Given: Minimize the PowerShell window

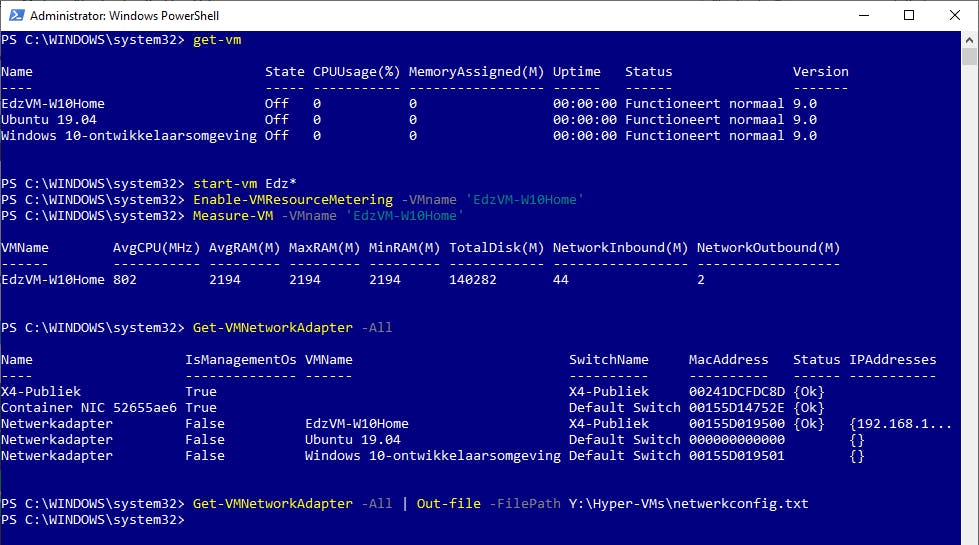Looking at the screenshot, I should [x=864, y=15].
